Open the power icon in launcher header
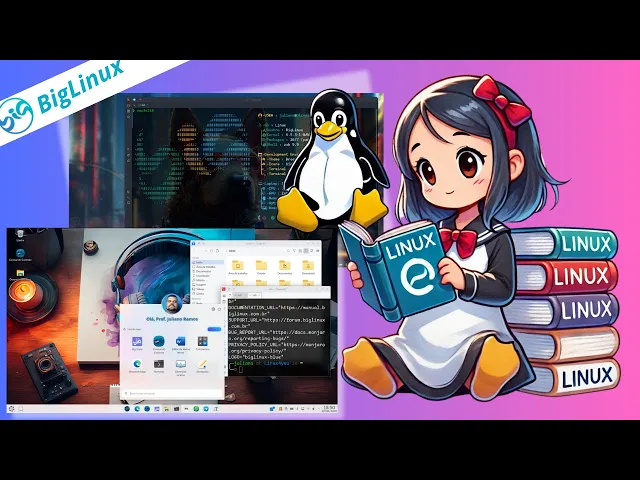The width and height of the screenshot is (640, 480). click(x=220, y=309)
